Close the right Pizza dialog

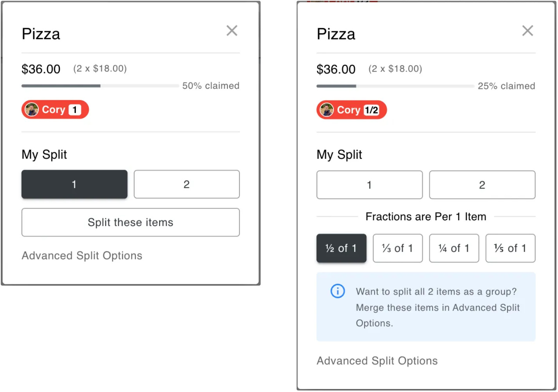click(x=527, y=31)
